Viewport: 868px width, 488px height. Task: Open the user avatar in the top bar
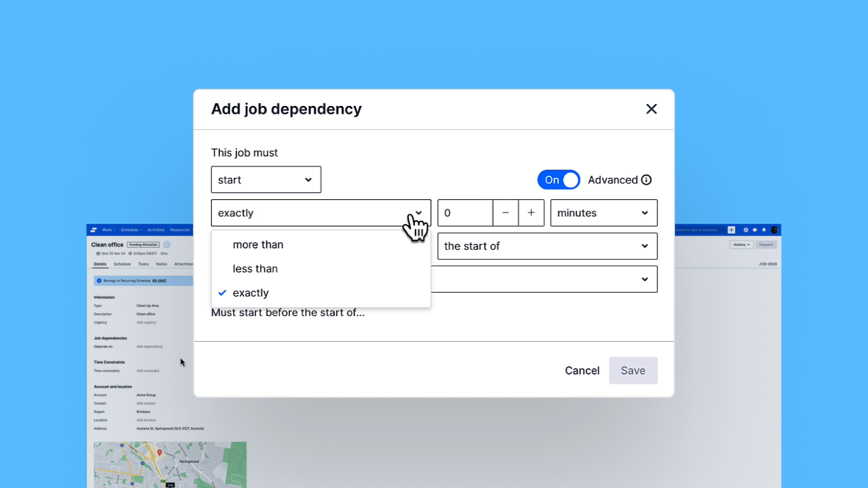[773, 229]
